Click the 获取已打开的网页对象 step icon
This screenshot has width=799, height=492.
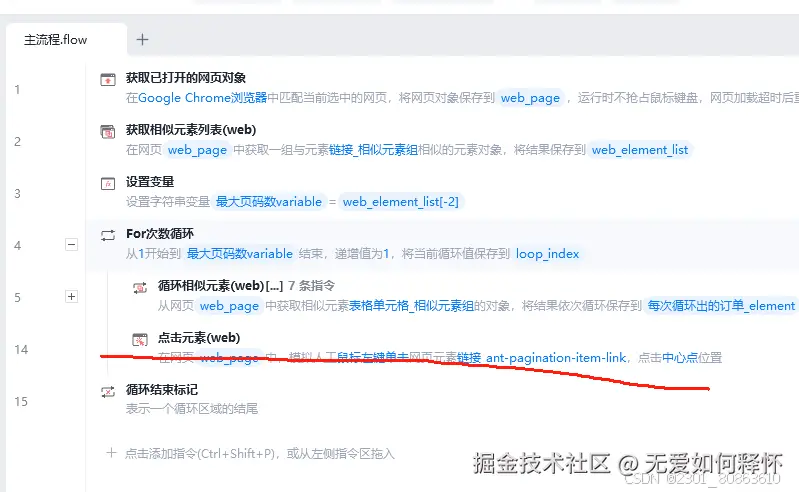click(x=108, y=79)
